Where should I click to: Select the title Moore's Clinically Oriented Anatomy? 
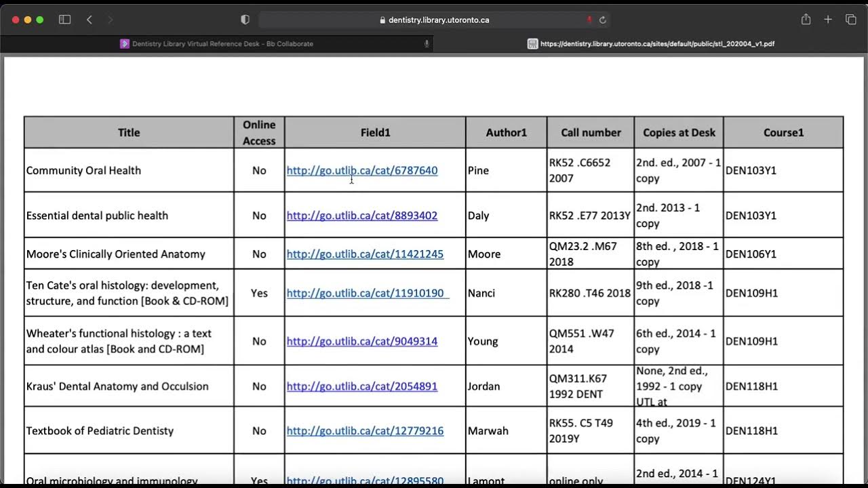[116, 254]
